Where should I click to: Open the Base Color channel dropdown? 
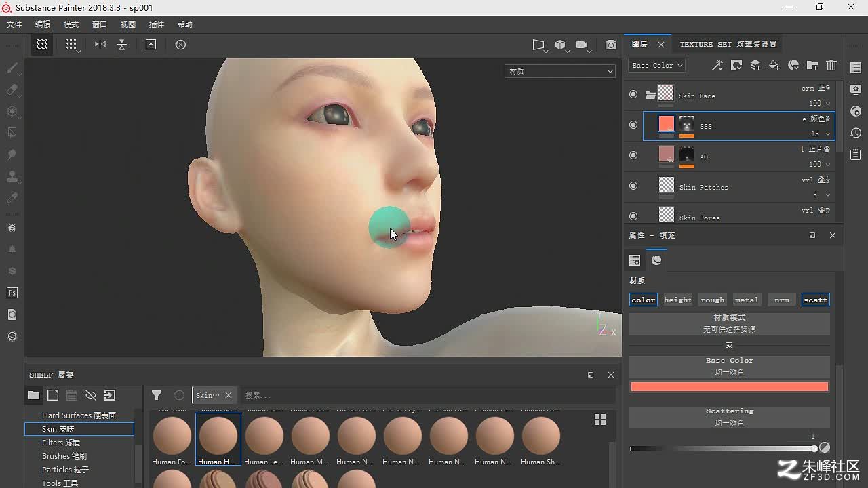pyautogui.click(x=657, y=65)
